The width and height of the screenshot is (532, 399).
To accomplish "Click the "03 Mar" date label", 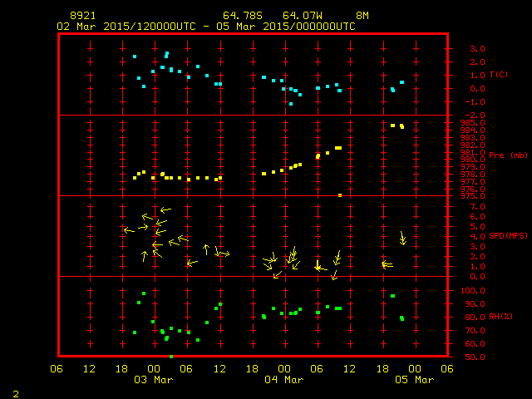I will (154, 380).
